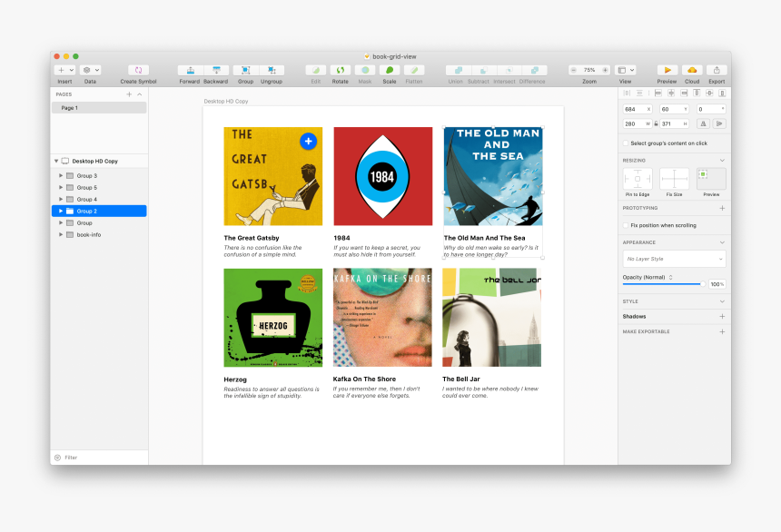Expand book-info layer triangle
The height and width of the screenshot is (532, 781).
click(x=61, y=234)
